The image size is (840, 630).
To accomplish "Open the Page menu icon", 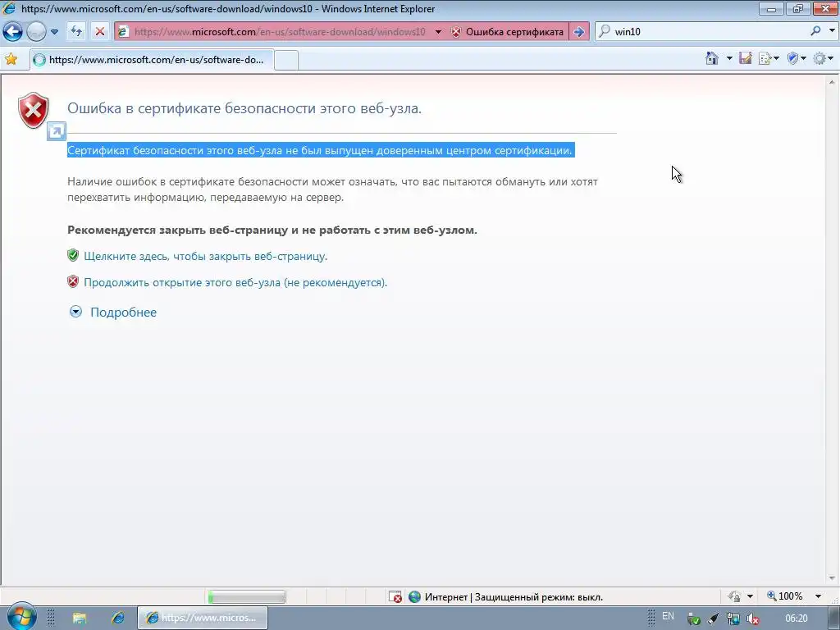I will tap(765, 58).
